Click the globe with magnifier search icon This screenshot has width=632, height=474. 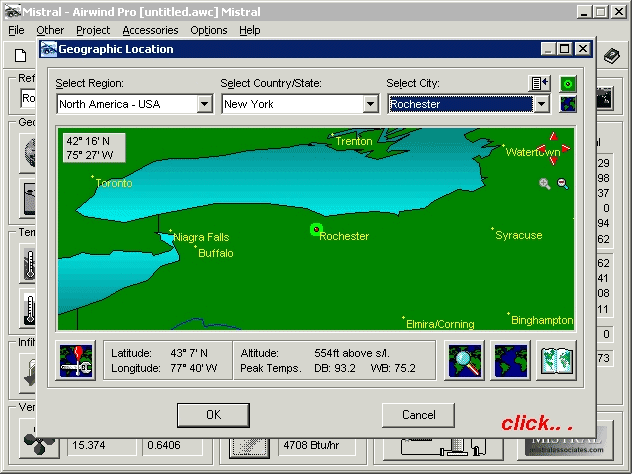464,360
